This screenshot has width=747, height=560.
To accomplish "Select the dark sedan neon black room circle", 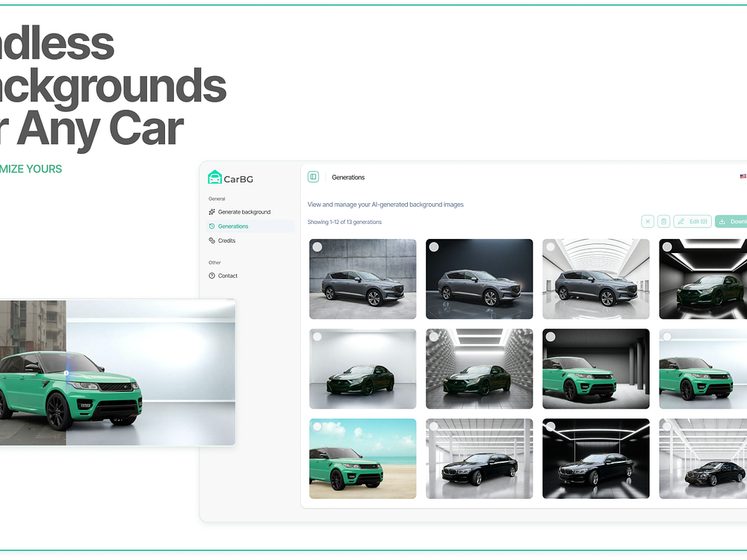I will [x=667, y=246].
